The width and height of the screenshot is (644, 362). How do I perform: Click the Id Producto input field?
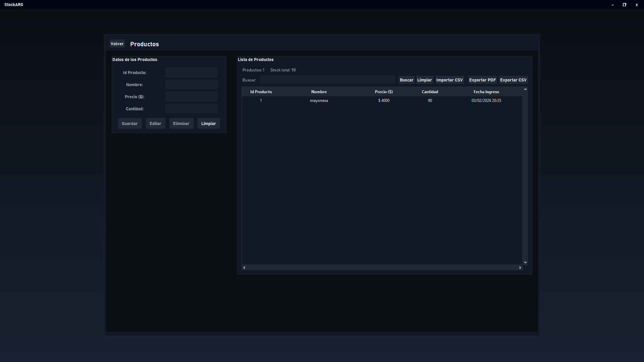(x=191, y=72)
